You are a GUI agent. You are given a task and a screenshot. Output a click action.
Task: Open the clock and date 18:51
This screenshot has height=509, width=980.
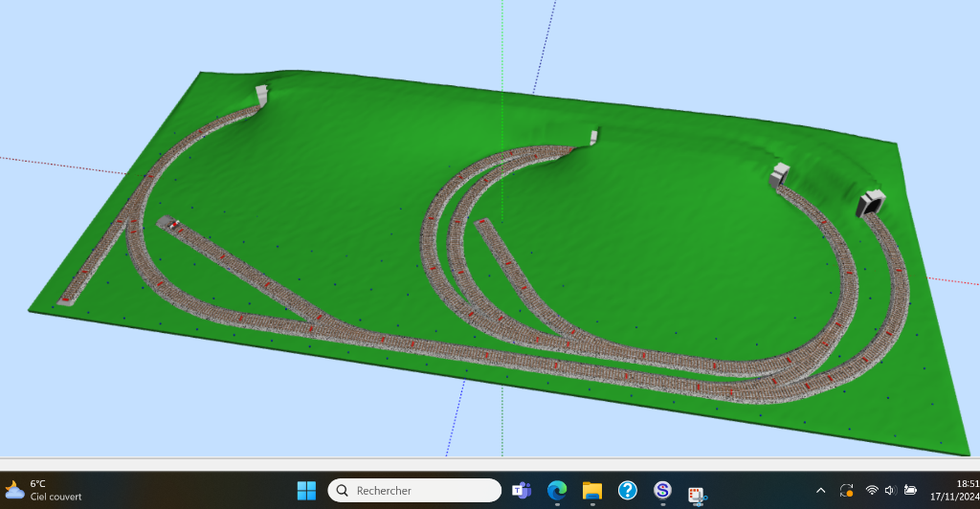pos(954,490)
